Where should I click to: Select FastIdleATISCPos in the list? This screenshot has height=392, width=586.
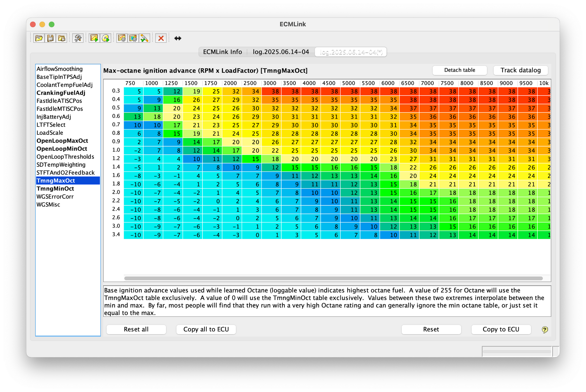(68, 101)
